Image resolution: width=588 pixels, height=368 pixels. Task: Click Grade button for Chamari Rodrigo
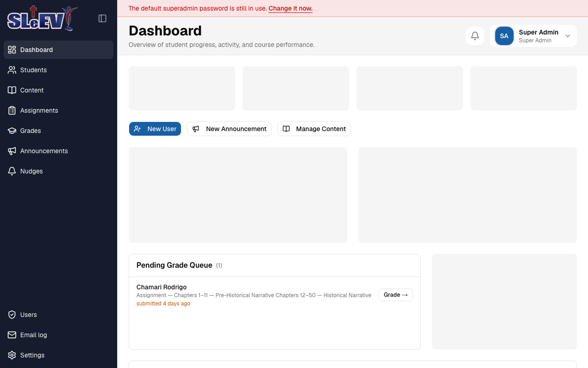tap(396, 295)
